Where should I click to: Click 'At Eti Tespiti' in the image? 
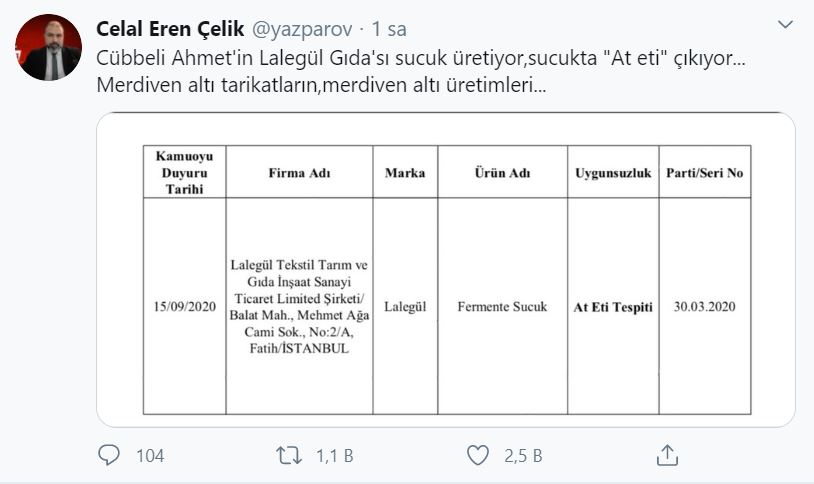(x=613, y=307)
